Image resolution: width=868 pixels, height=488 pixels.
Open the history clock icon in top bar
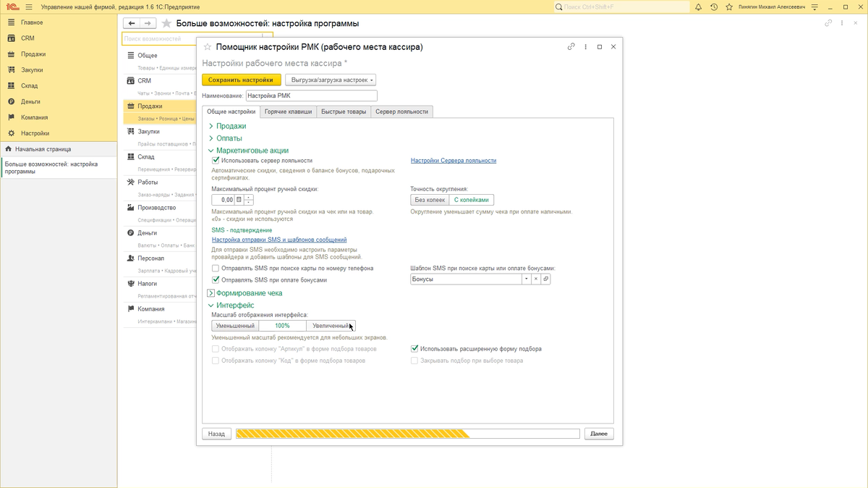click(714, 7)
